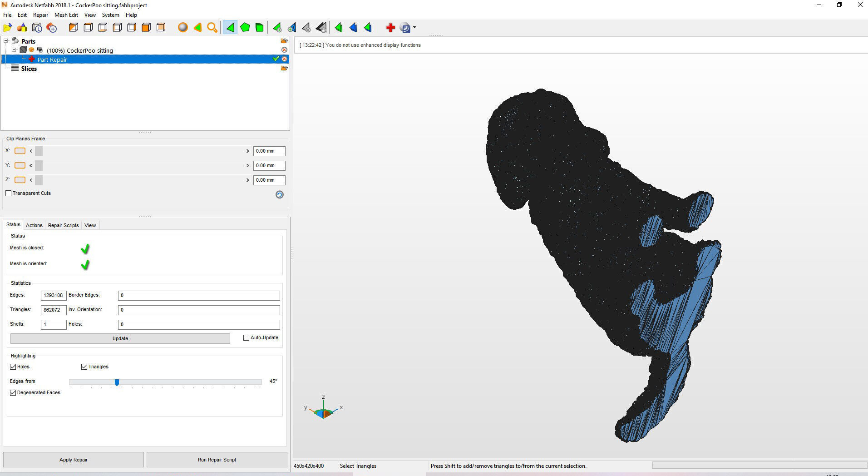Click X clip plane right arrow
The height and width of the screenshot is (476, 868).
point(248,151)
